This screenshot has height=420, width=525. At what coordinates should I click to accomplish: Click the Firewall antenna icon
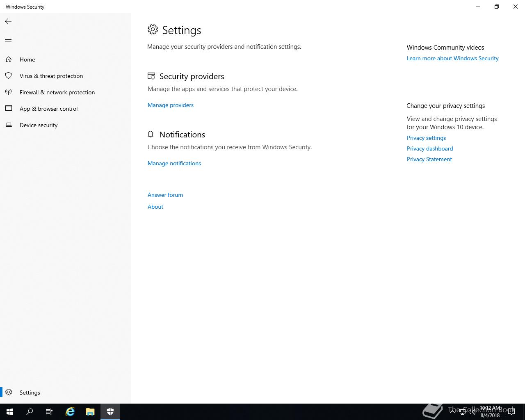click(x=9, y=92)
